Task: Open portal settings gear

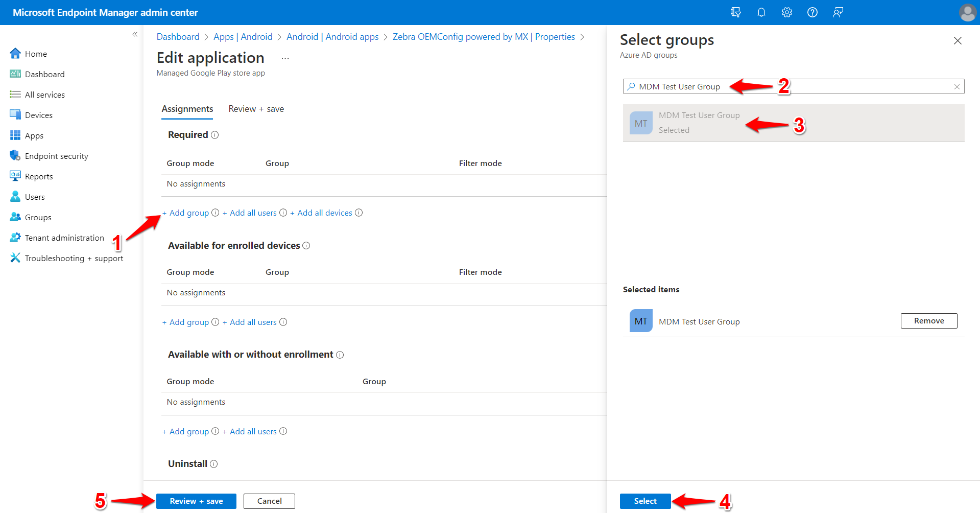Action: 786,12
